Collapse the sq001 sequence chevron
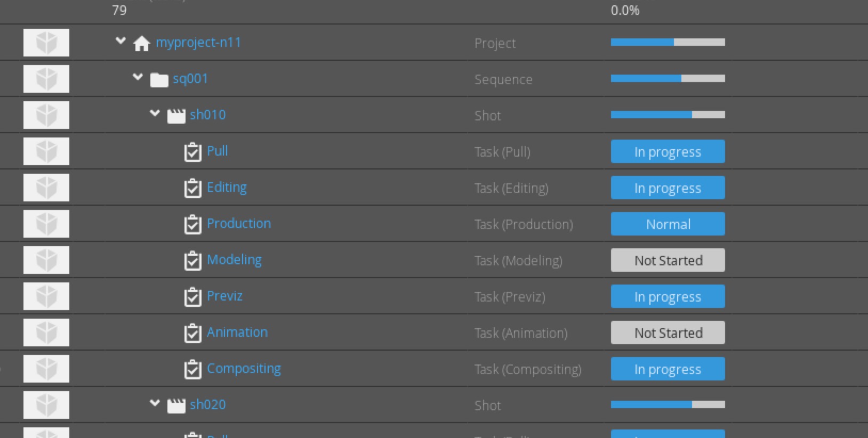Screen dimensions: 868x438 point(138,77)
